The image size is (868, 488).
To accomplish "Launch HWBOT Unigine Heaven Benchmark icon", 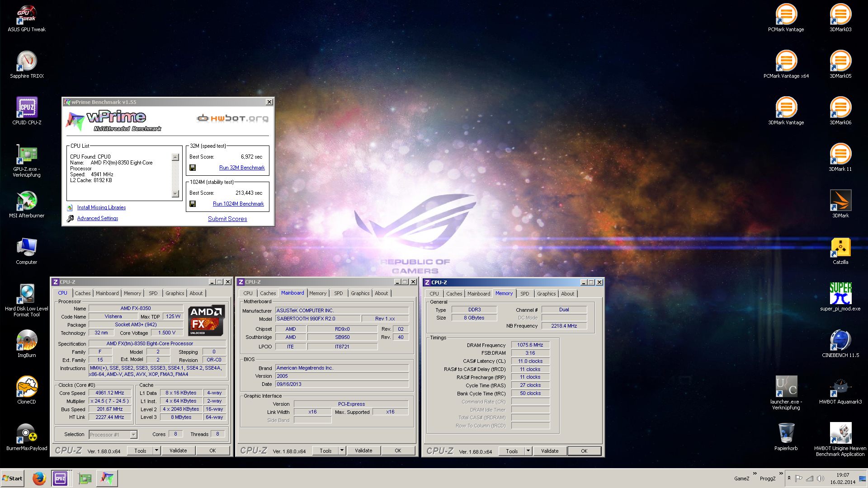I will coord(840,440).
